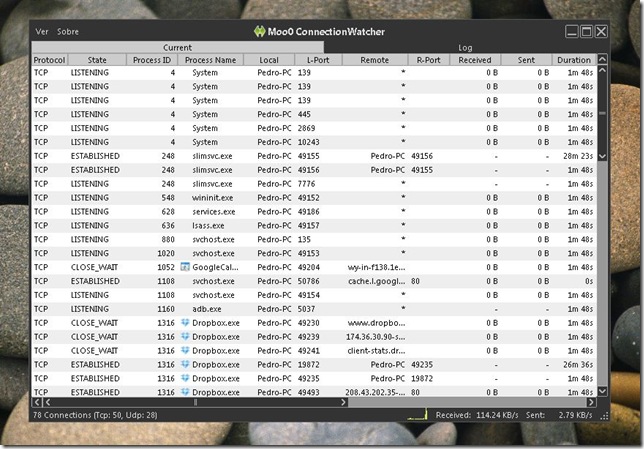Image resolution: width=644 pixels, height=449 pixels.
Task: Click the Moo0 ConnectionWatcher logo icon
Action: pyautogui.click(x=260, y=31)
